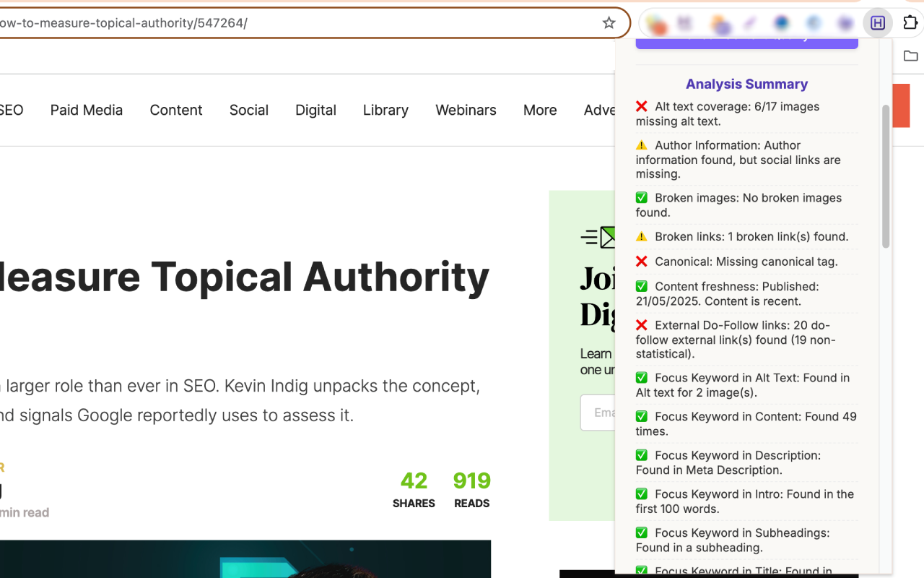
Task: Click the newsletter envelope icon in the signup box
Action: coord(601,237)
